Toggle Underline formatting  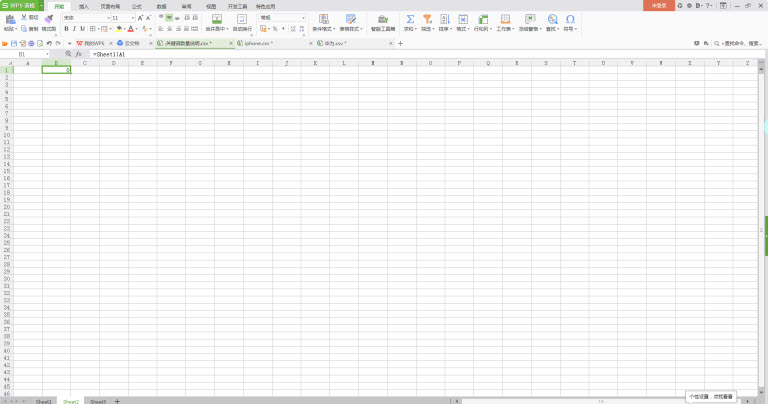tap(82, 29)
